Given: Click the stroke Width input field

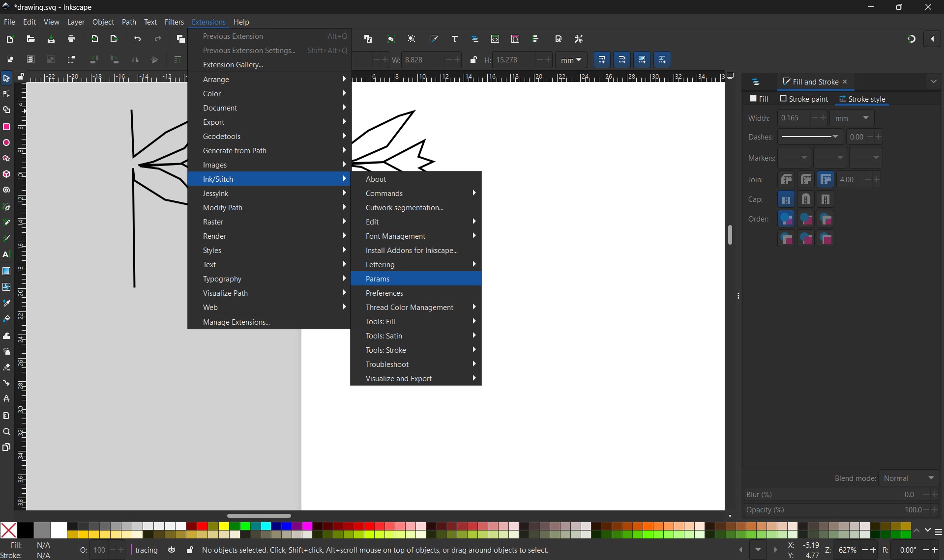Looking at the screenshot, I should (794, 118).
